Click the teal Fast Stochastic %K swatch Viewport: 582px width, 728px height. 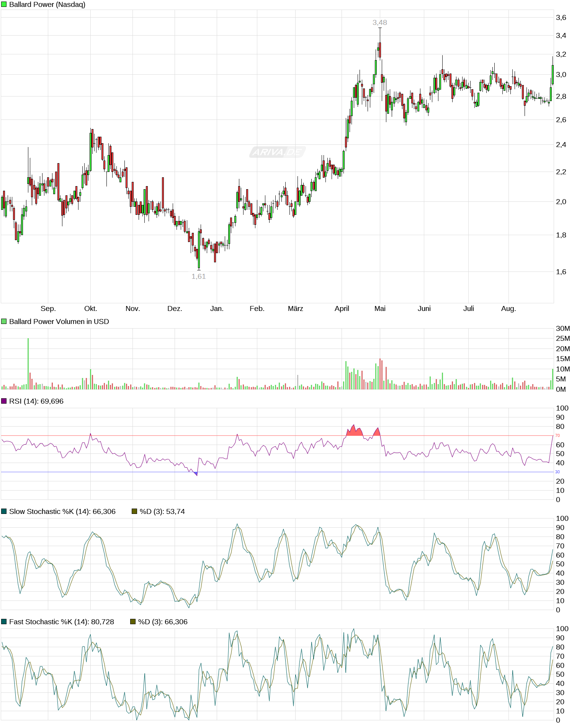[x=4, y=622]
